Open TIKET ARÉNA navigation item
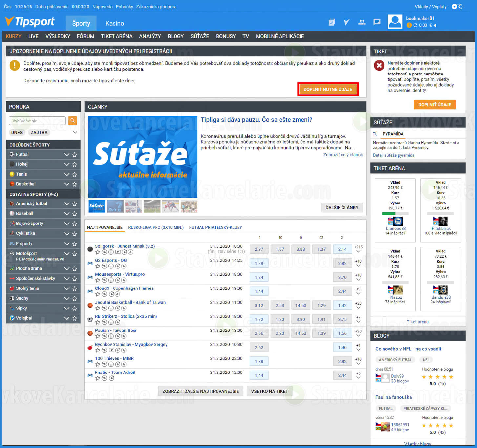477x448 pixels. click(x=116, y=36)
